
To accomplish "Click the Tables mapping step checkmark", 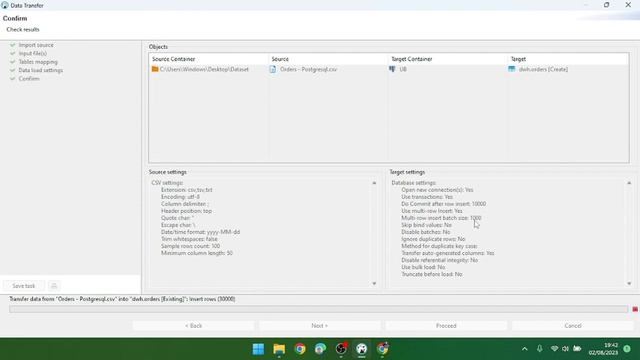I will point(13,62).
